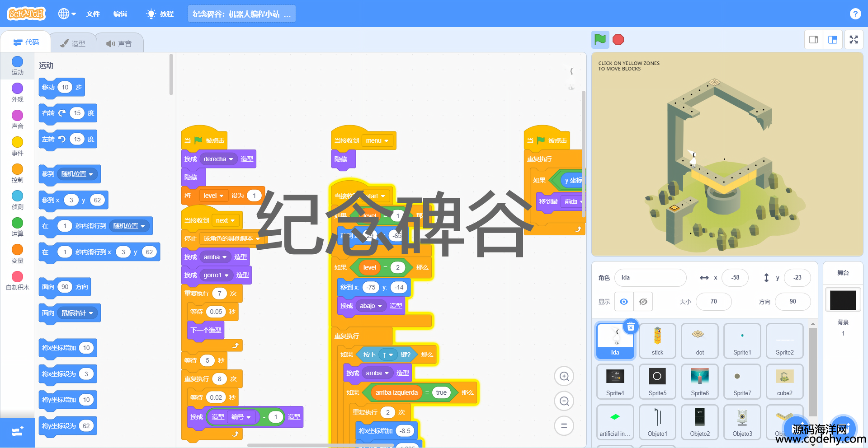Open the 文件 menu
Viewport: 868px width, 448px height.
[93, 14]
